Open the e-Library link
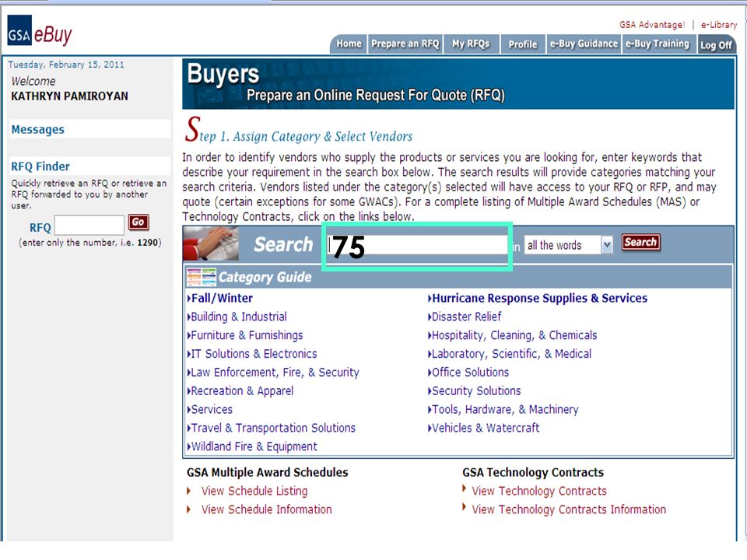Image resolution: width=747 pixels, height=560 pixels. tap(718, 25)
